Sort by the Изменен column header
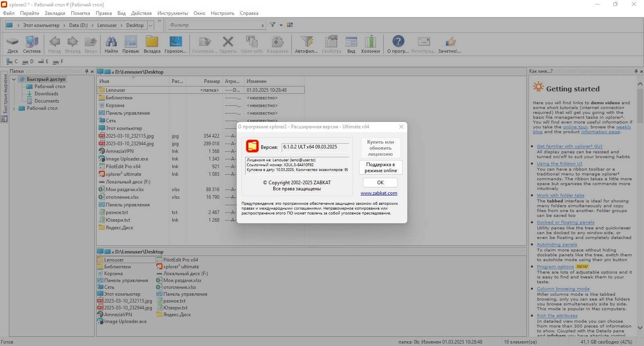Screen dimensions: 644x346 click(274, 81)
